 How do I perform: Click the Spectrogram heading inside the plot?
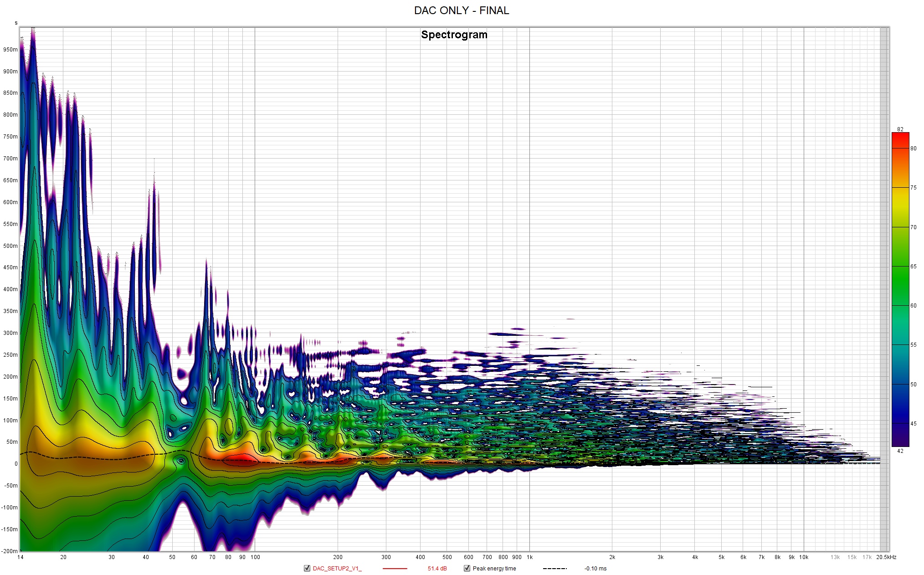pos(454,35)
